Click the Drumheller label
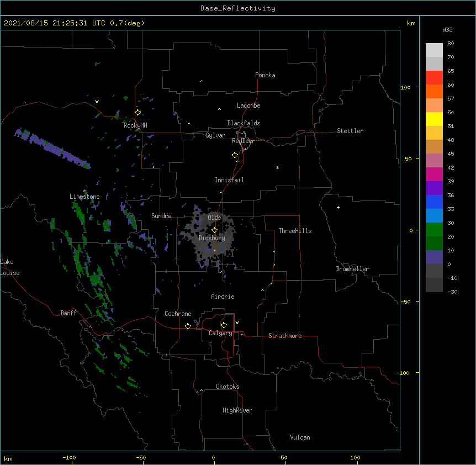Image resolution: width=476 pixels, height=465 pixels. [352, 269]
